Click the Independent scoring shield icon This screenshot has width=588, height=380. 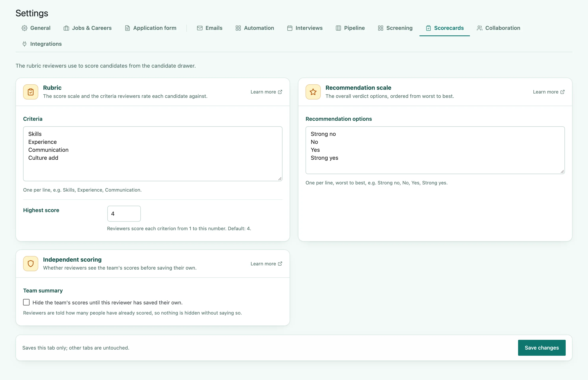pyautogui.click(x=31, y=264)
